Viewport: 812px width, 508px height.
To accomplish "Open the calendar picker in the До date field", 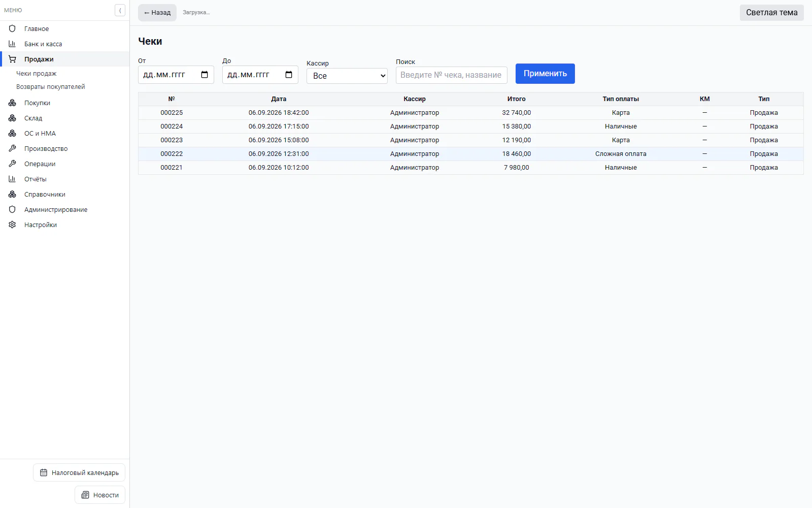I will (289, 75).
